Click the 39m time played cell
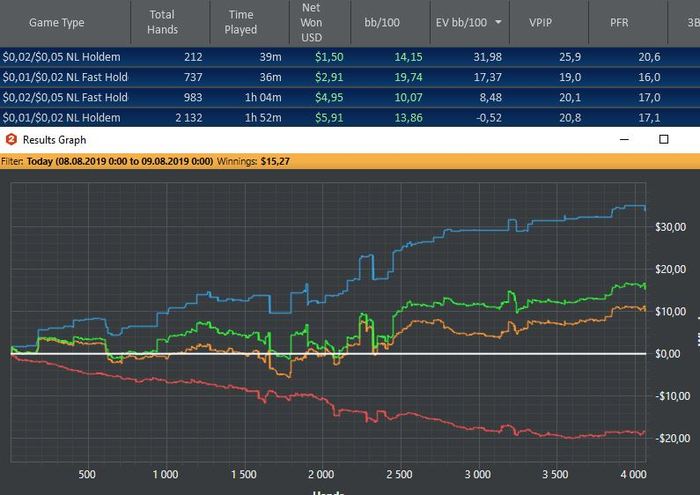Viewport: 700px width, 495px height. pyautogui.click(x=271, y=57)
